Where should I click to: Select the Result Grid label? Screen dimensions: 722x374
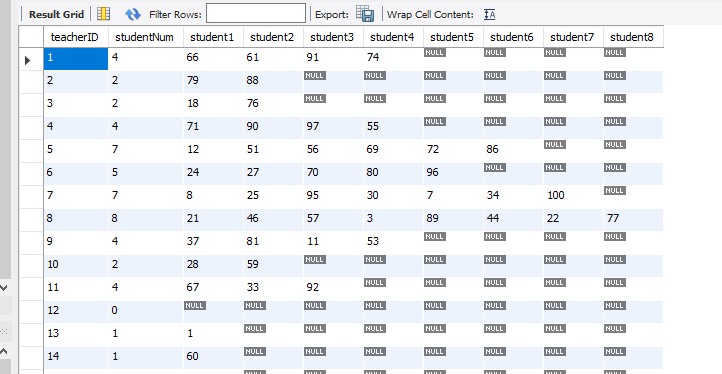pos(56,14)
